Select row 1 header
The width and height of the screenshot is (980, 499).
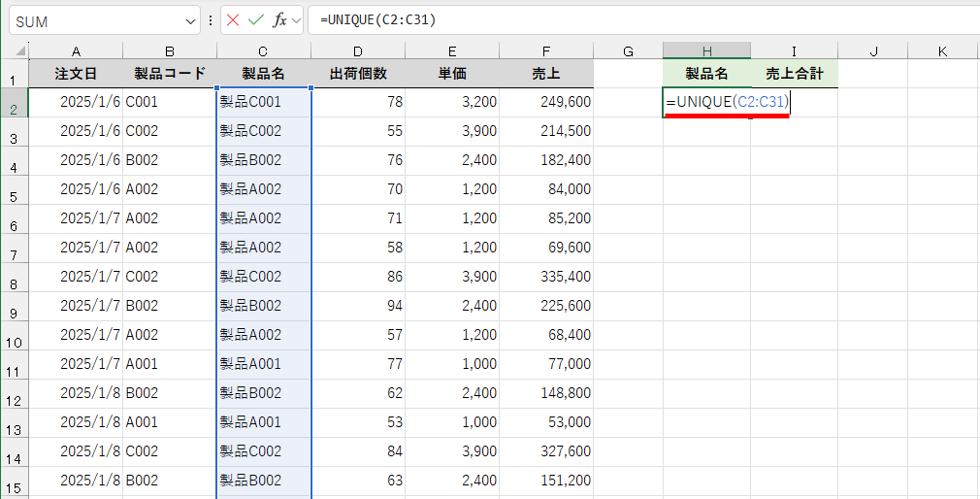click(14, 73)
